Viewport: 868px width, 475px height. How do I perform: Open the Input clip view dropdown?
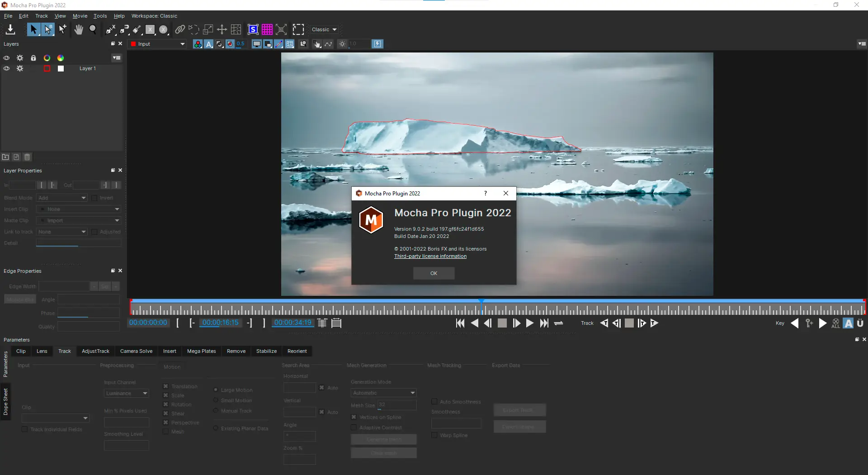click(x=158, y=44)
